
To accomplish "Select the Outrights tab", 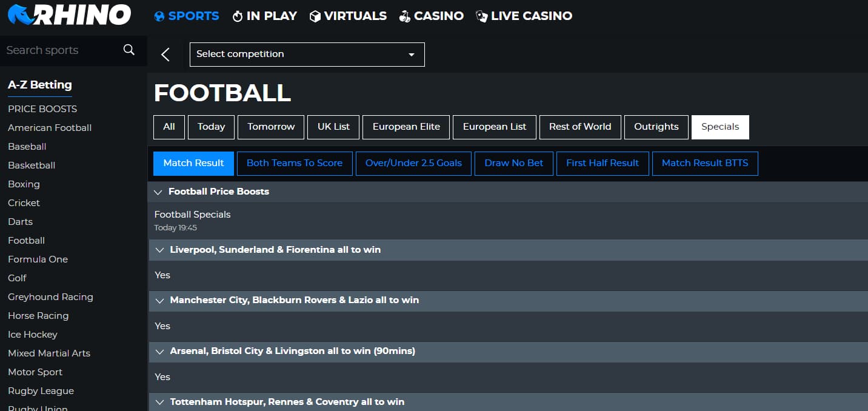I will [x=656, y=127].
